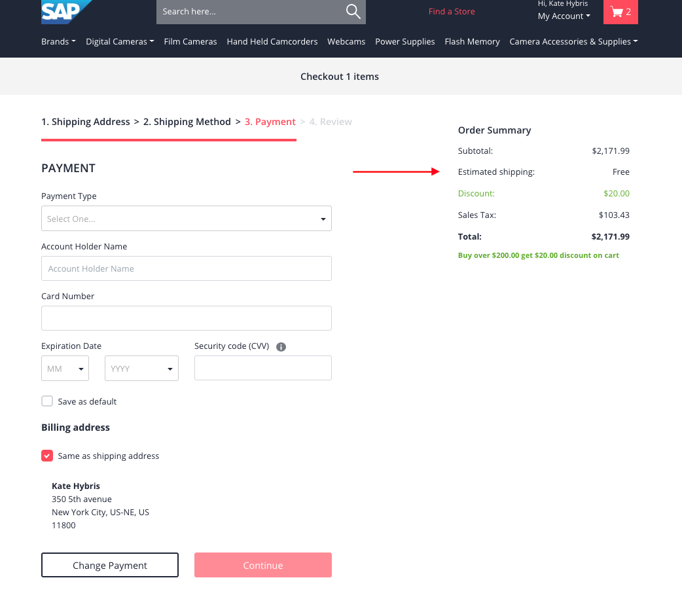682x616 pixels.
Task: Click the Discount amount $20.00
Action: pos(617,193)
